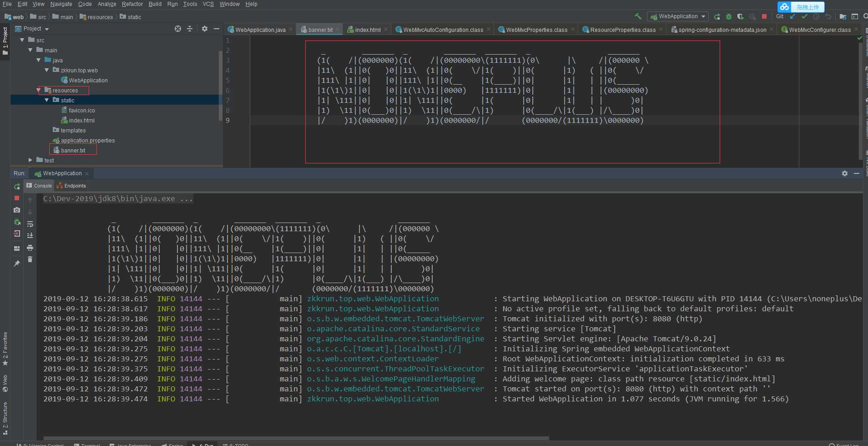Open the Project view dropdown
Image resolution: width=868 pixels, height=446 pixels.
(32, 29)
